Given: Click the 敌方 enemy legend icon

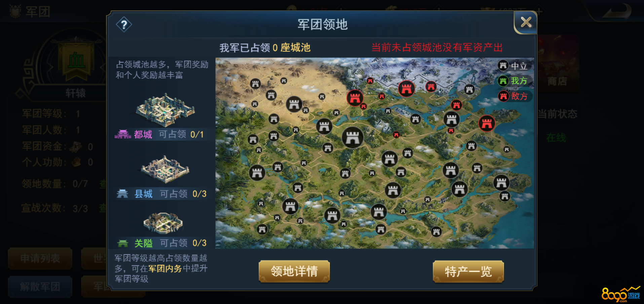Looking at the screenshot, I should 503,96.
